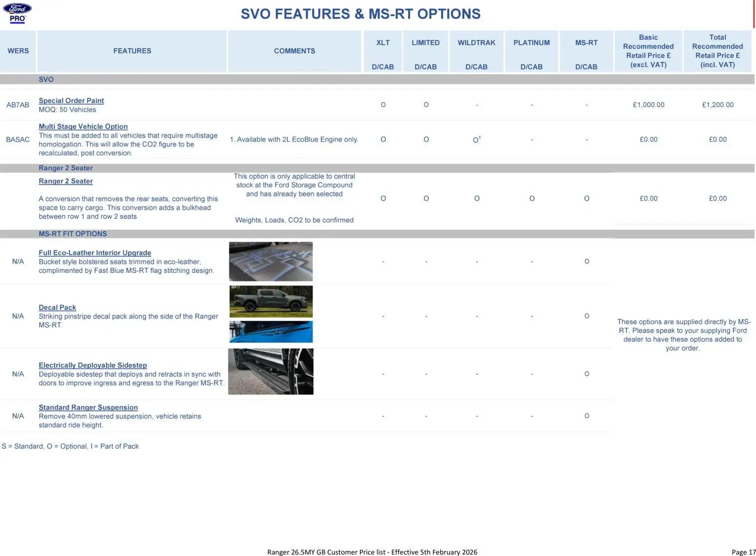This screenshot has width=756, height=556.
Task: Click the eco-leather stitching seat thumbnail
Action: coord(271,262)
